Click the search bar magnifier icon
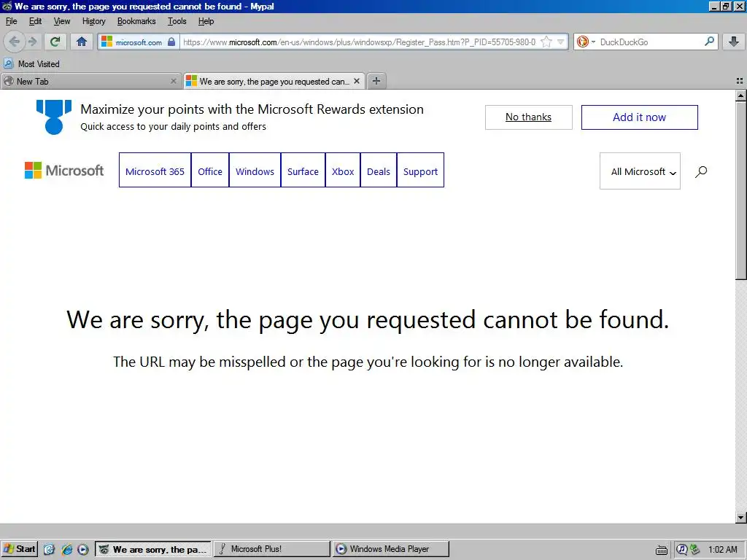The height and width of the screenshot is (560, 747). click(x=709, y=42)
